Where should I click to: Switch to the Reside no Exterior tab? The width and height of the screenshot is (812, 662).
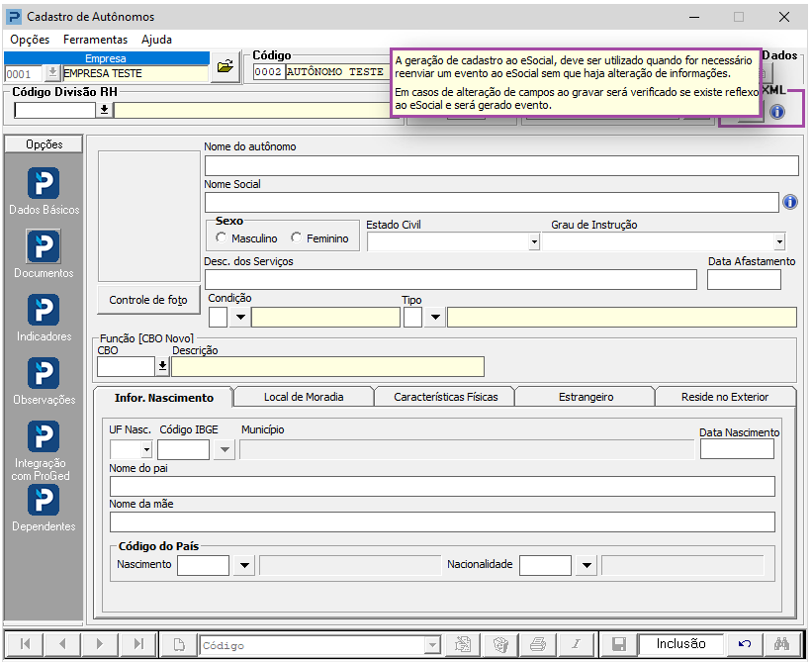[725, 397]
